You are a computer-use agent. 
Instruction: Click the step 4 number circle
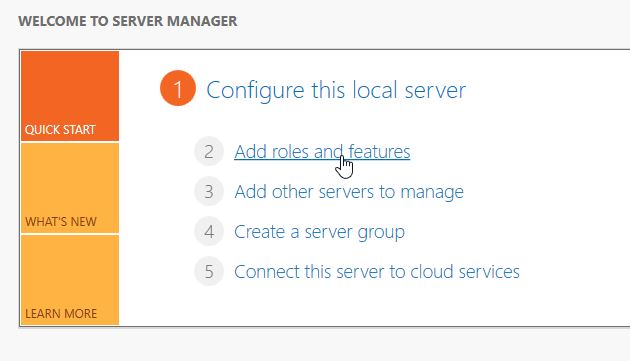[x=209, y=232]
